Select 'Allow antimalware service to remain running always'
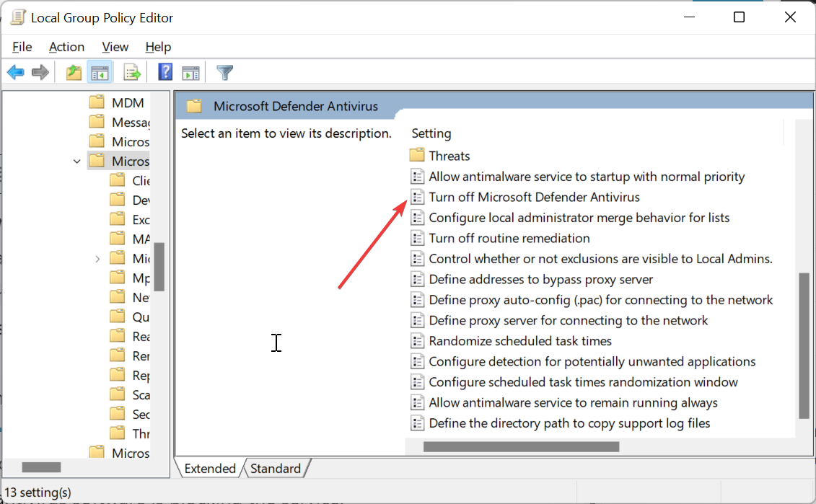The image size is (816, 504). [x=573, y=402]
